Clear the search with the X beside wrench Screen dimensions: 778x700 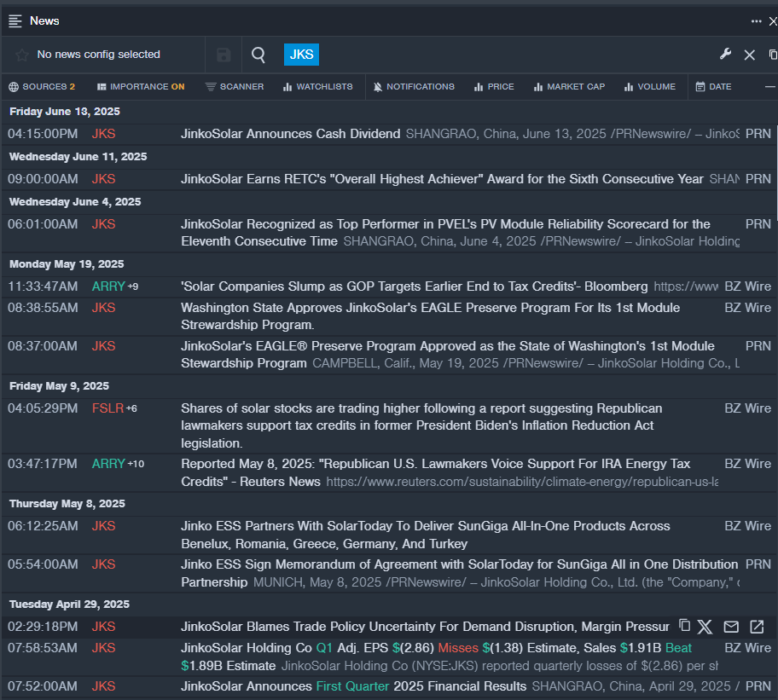coord(750,55)
